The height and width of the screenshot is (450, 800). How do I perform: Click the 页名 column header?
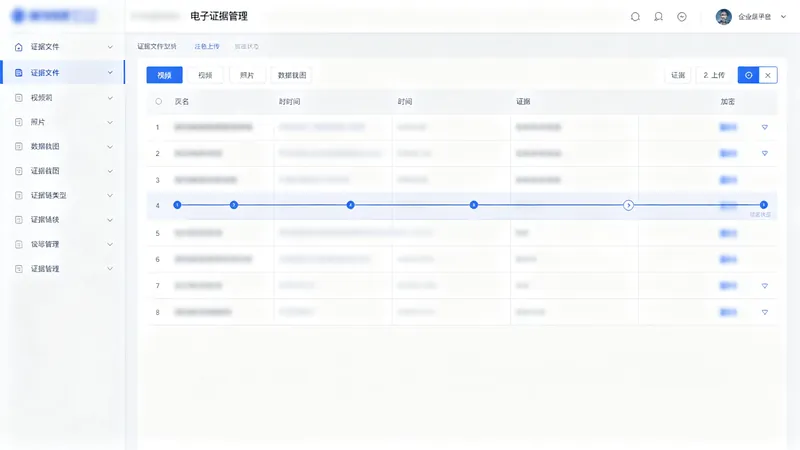coord(182,102)
